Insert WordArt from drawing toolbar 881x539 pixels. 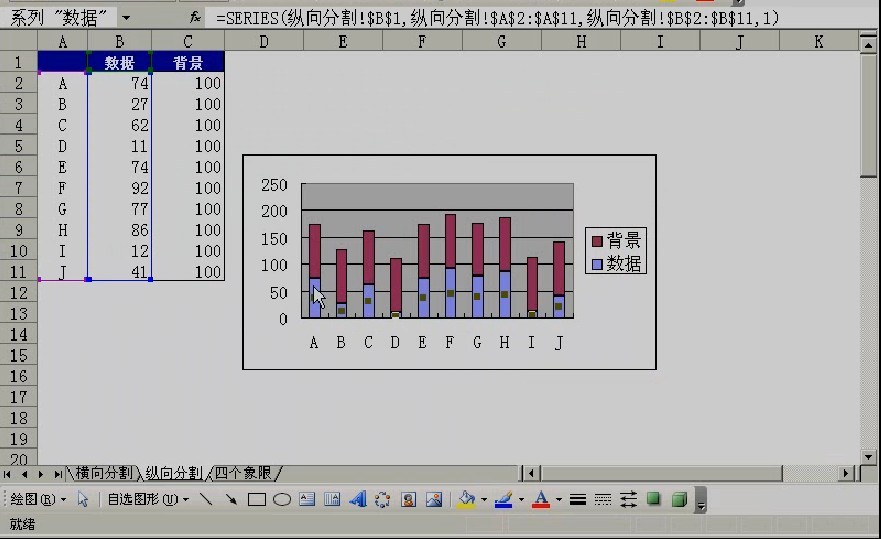click(357, 499)
